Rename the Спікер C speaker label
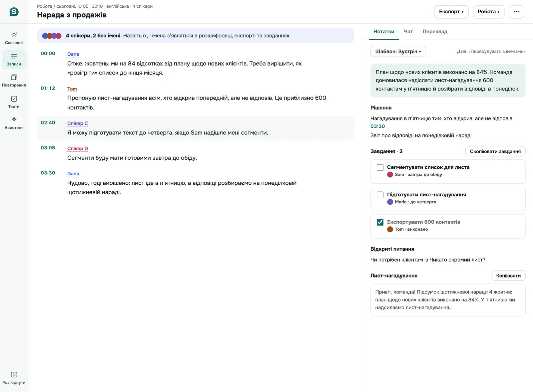The image size is (533, 392). pos(78,123)
